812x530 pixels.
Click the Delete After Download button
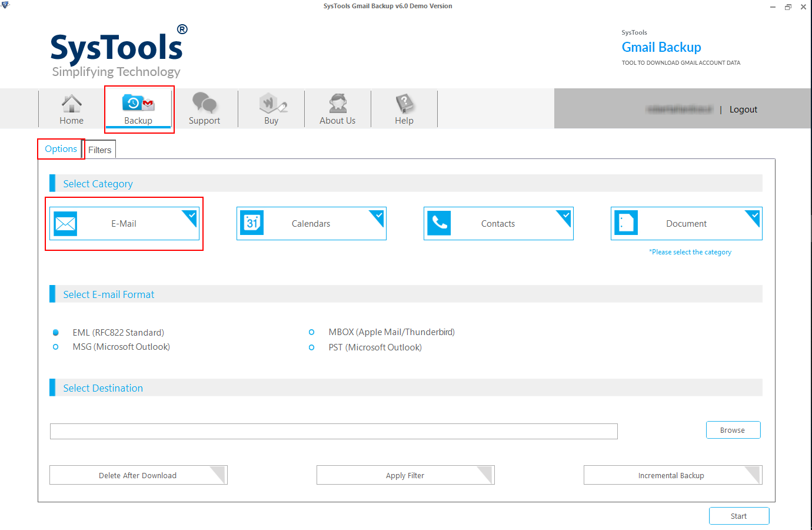tap(138, 475)
